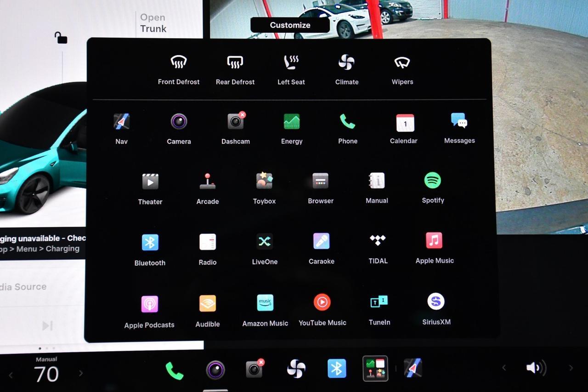The image size is (588, 392).
Task: Open the Calendar app
Action: [x=404, y=129]
